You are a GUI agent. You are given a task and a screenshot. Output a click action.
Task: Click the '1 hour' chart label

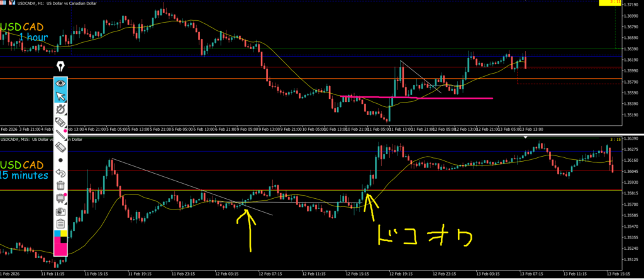[x=34, y=37]
